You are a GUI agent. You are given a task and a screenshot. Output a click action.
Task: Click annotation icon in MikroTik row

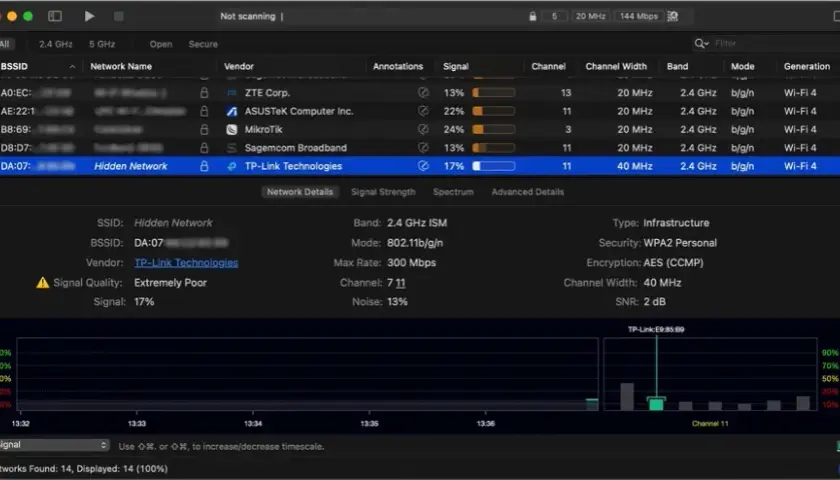point(423,129)
